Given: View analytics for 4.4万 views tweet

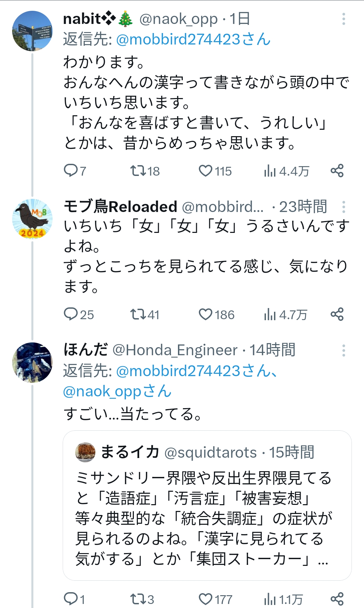Looking at the screenshot, I should [x=286, y=171].
